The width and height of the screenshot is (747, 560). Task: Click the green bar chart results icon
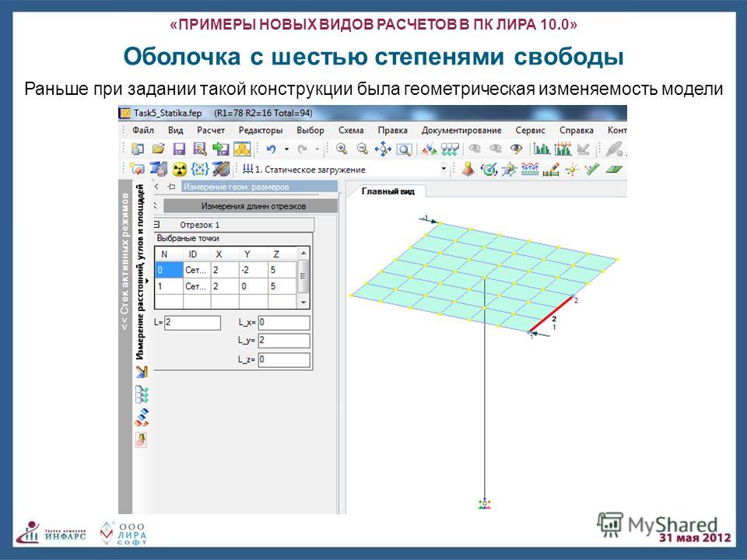click(542, 149)
